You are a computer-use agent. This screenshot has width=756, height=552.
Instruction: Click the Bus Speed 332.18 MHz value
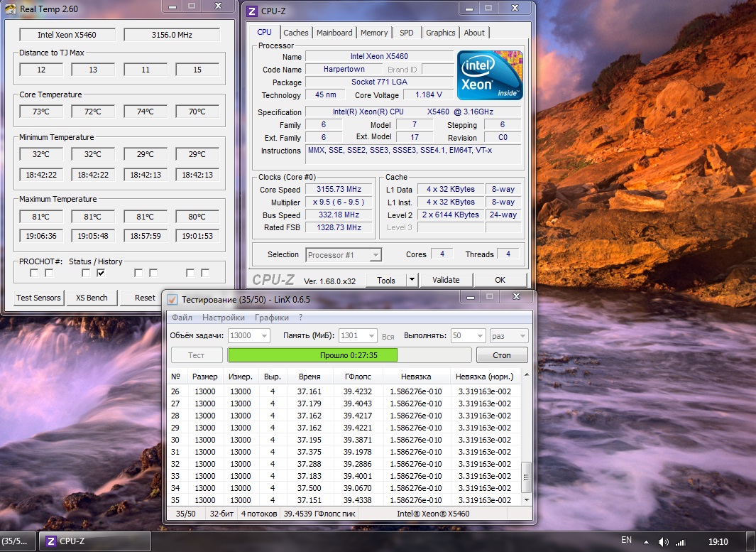pos(339,215)
